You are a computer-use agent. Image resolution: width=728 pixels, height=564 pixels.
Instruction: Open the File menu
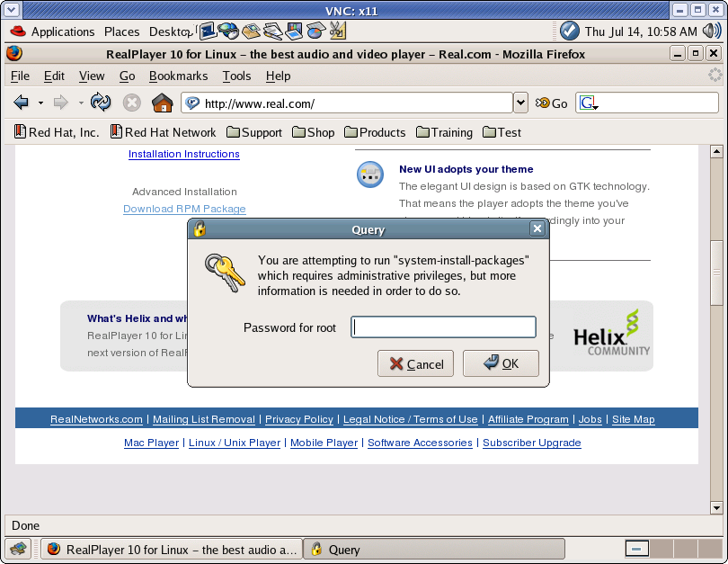(x=20, y=76)
